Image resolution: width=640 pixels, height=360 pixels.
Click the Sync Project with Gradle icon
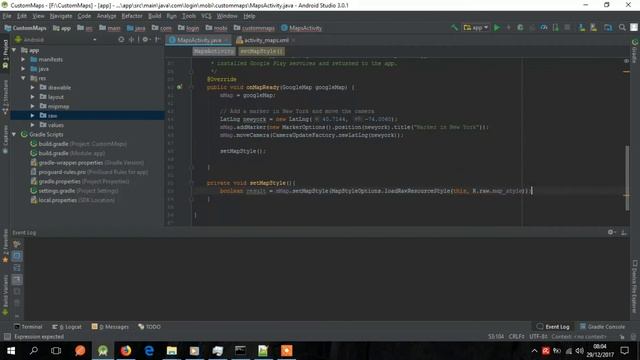tap(608, 28)
